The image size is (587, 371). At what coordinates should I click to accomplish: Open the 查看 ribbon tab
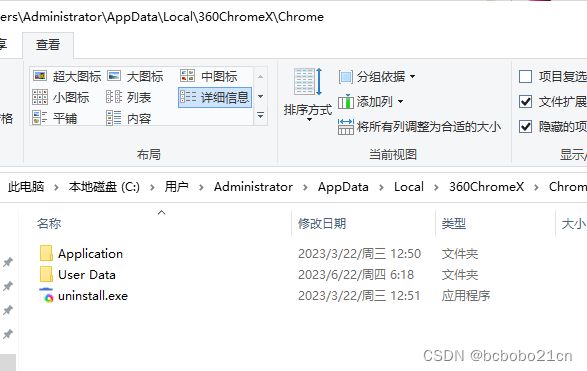(x=48, y=45)
